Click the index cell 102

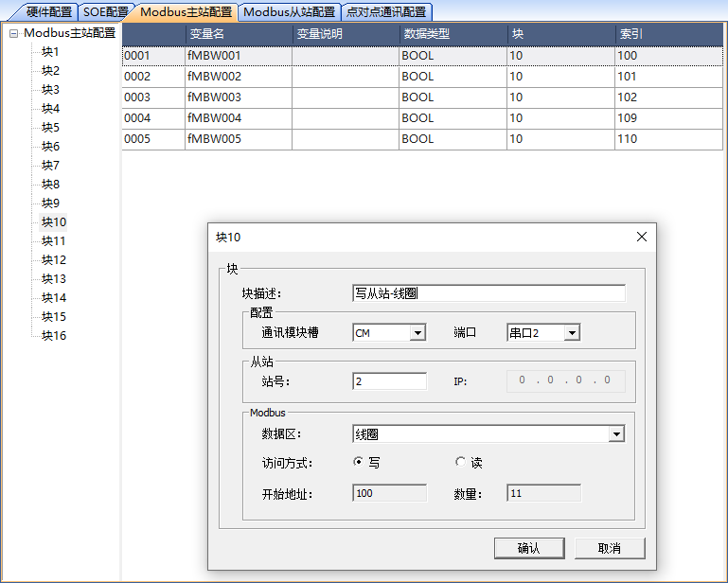(x=669, y=97)
